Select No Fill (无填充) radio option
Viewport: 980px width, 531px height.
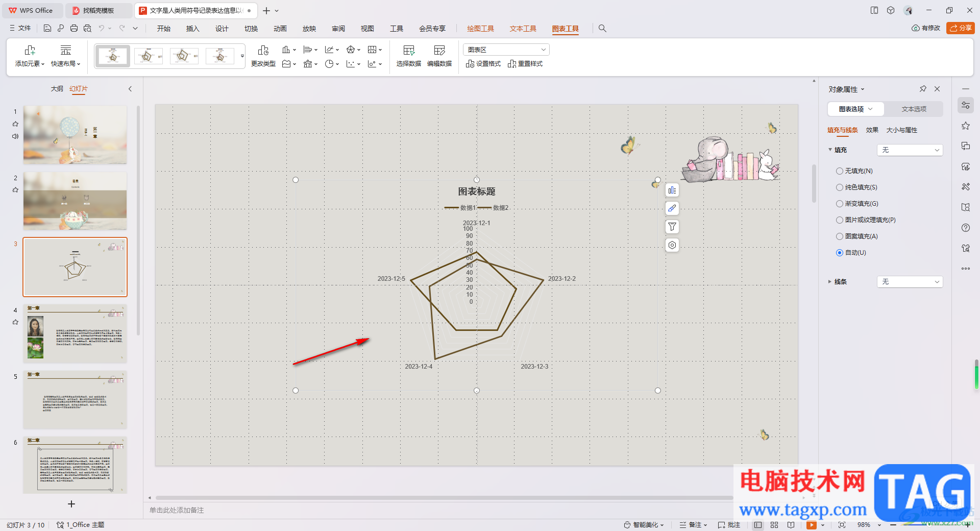854,171
